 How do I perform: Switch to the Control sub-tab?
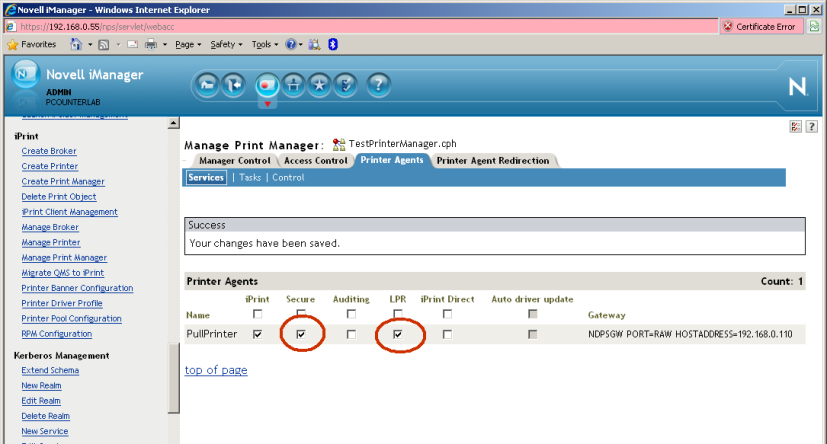click(288, 178)
